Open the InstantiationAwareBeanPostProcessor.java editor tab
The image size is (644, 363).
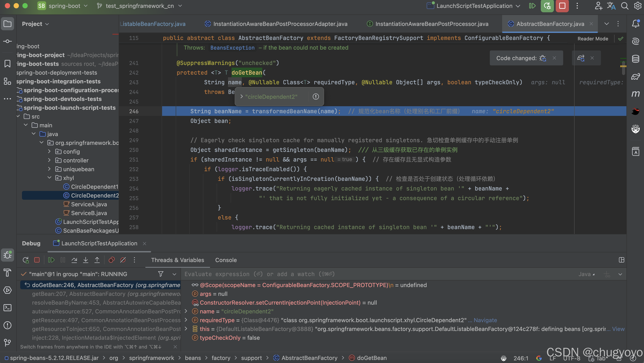click(432, 24)
